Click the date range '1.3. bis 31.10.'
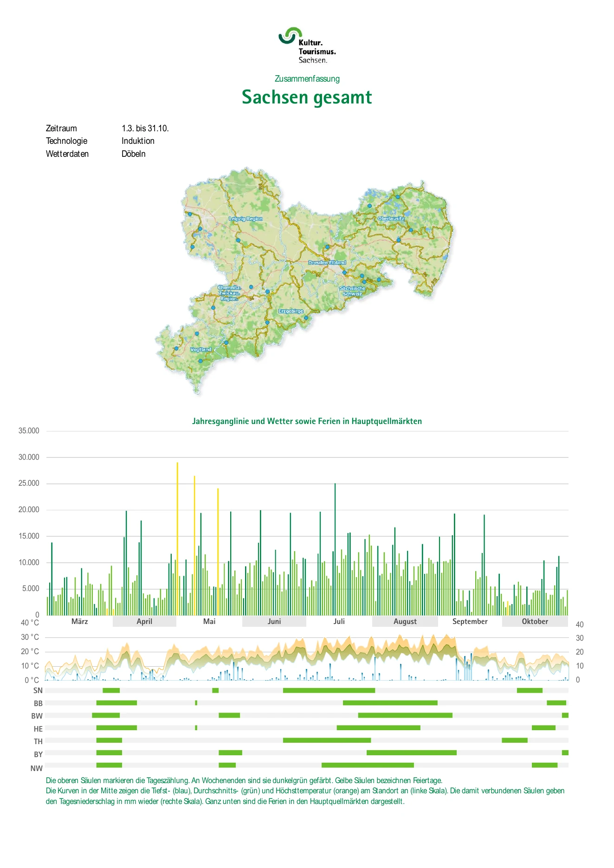614x868 pixels. pyautogui.click(x=145, y=129)
